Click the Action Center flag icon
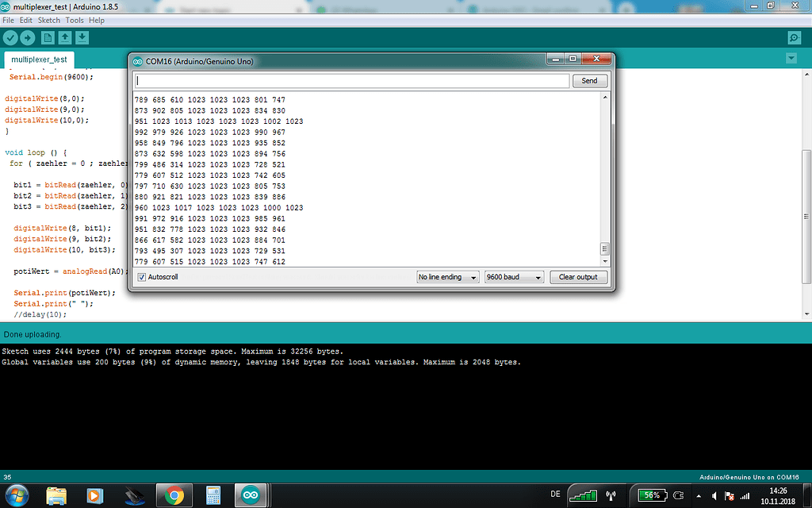Viewport: 812px width, 508px height. 730,496
